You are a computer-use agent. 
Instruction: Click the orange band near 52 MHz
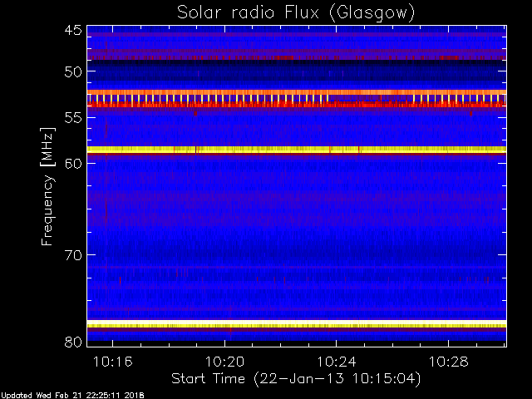(297, 92)
